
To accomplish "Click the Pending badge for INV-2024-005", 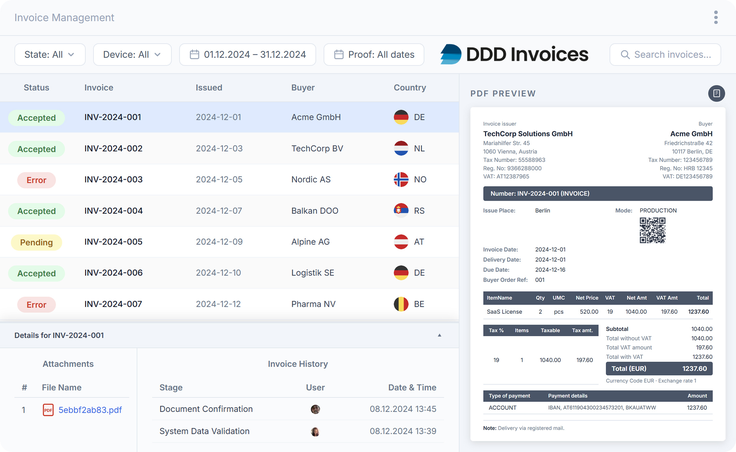I will [x=36, y=242].
